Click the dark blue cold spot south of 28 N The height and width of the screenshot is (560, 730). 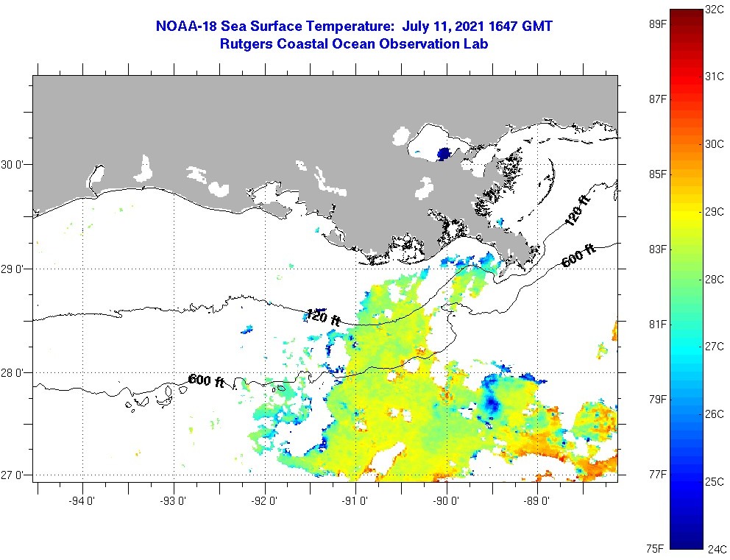pyautogui.click(x=492, y=403)
